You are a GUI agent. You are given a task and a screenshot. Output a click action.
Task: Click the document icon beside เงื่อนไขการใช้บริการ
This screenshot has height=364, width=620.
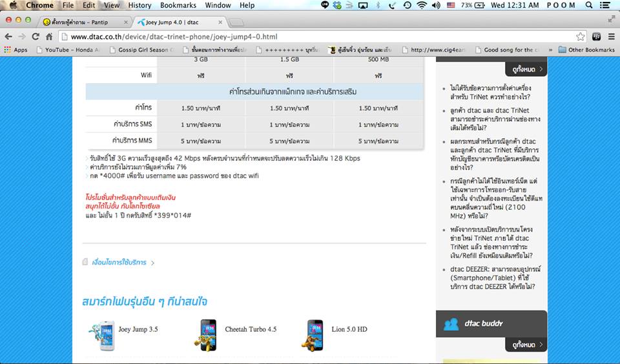click(85, 262)
